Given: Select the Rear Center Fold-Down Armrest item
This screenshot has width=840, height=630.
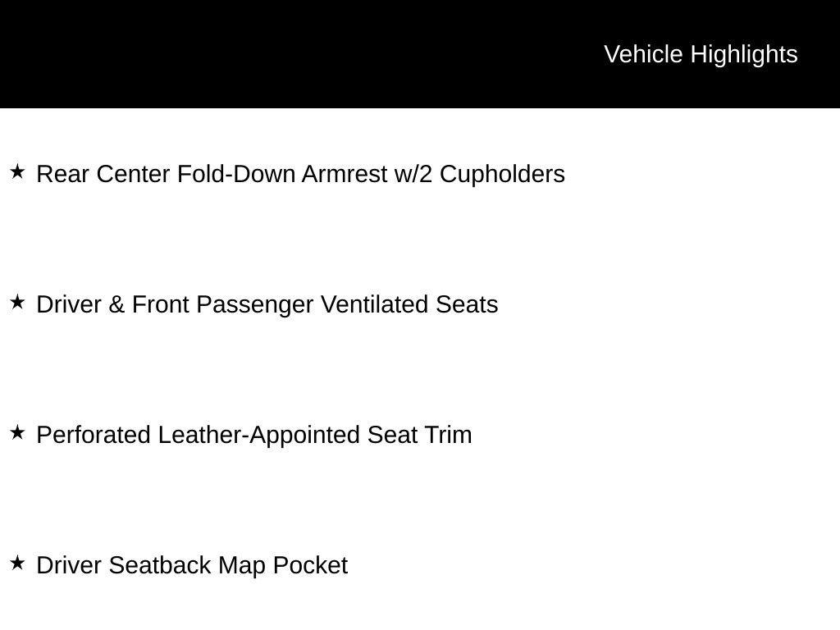Looking at the screenshot, I should coord(300,174).
